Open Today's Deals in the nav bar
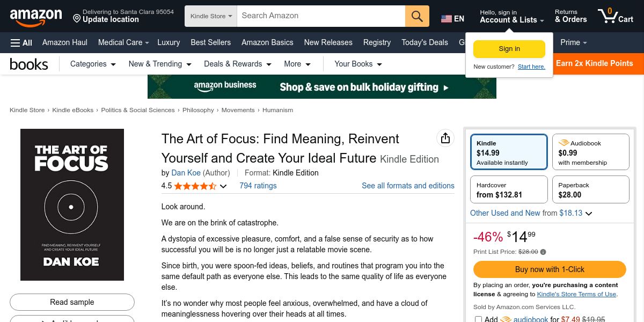Viewport: 644px width, 322px height. pyautogui.click(x=425, y=42)
